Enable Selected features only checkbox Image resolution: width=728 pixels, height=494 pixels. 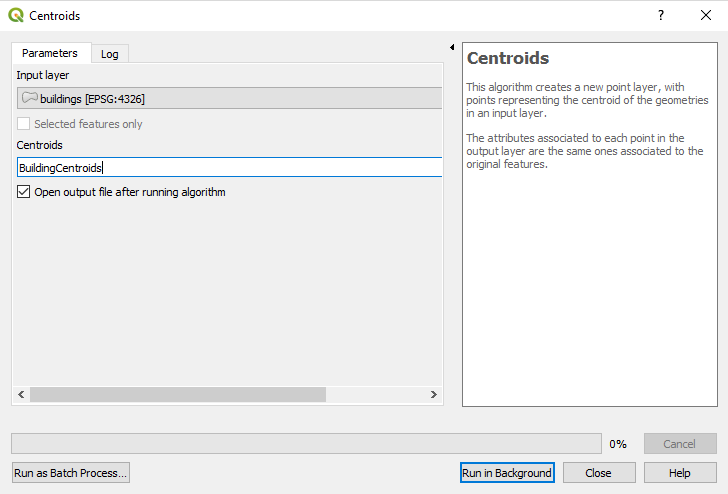tap(24, 124)
